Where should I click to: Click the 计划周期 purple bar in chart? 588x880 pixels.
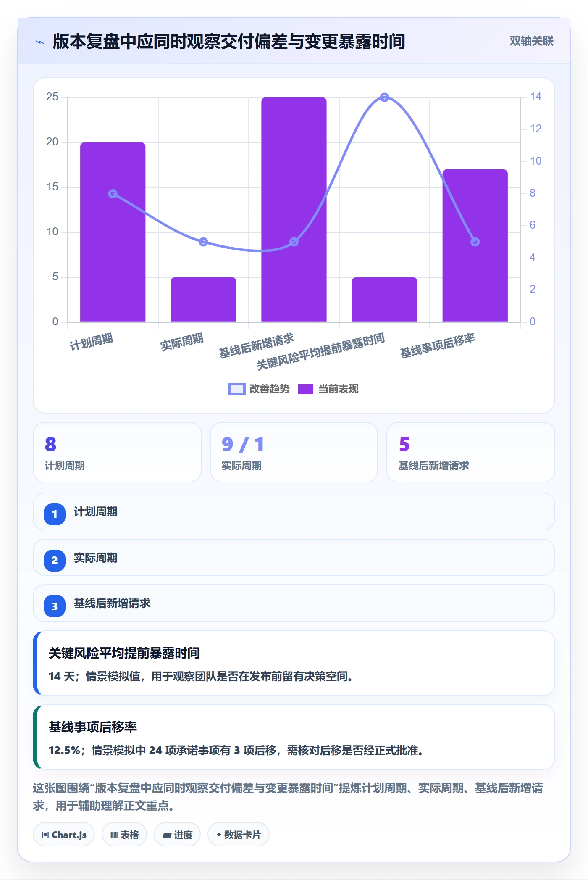click(113, 232)
